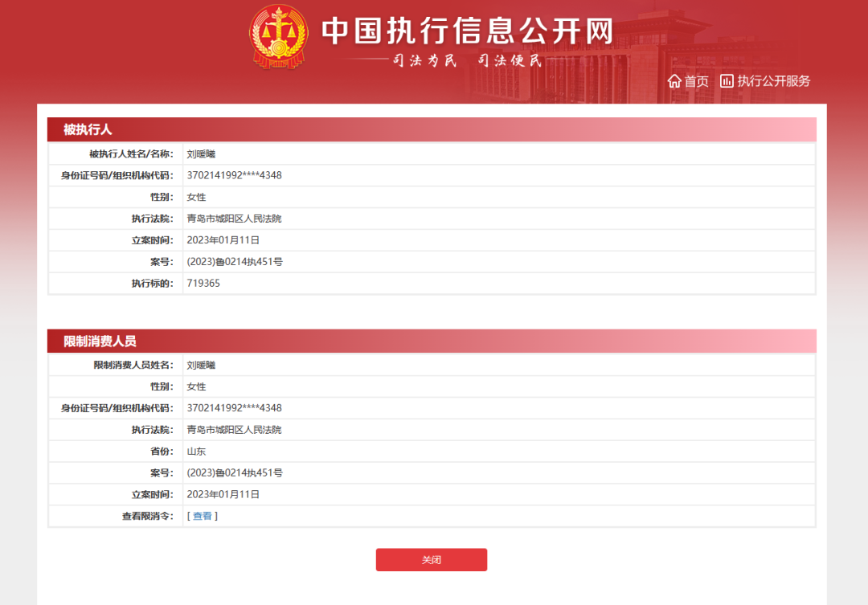Viewport: 868px width, 605px height.
Task: Click name 刘暖曨 in 限制消费人员 section
Action: tap(201, 365)
